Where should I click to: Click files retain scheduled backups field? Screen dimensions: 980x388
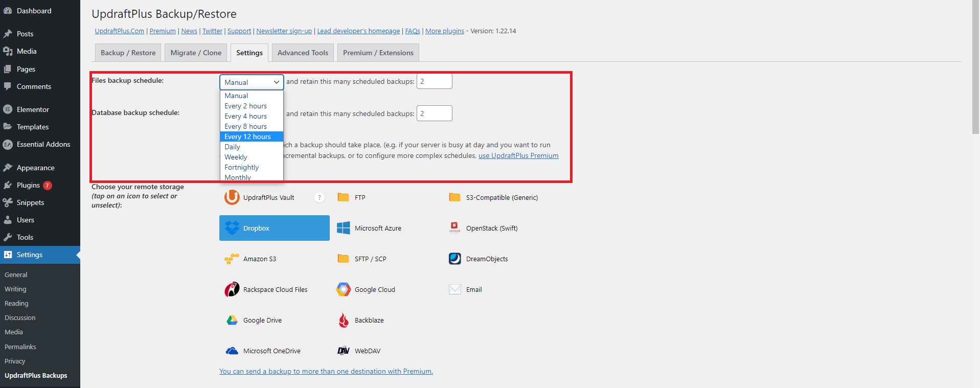[435, 81]
